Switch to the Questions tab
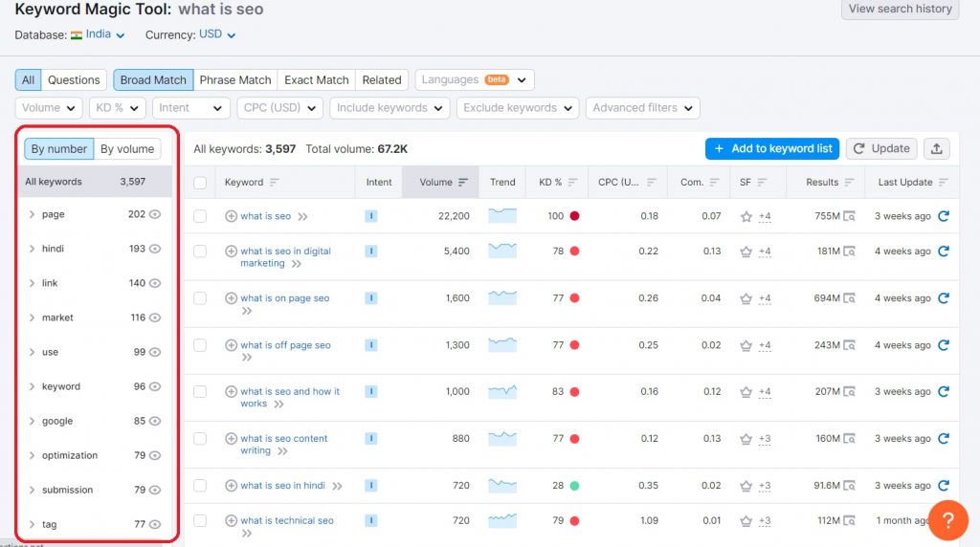The height and width of the screenshot is (547, 980). pos(74,80)
